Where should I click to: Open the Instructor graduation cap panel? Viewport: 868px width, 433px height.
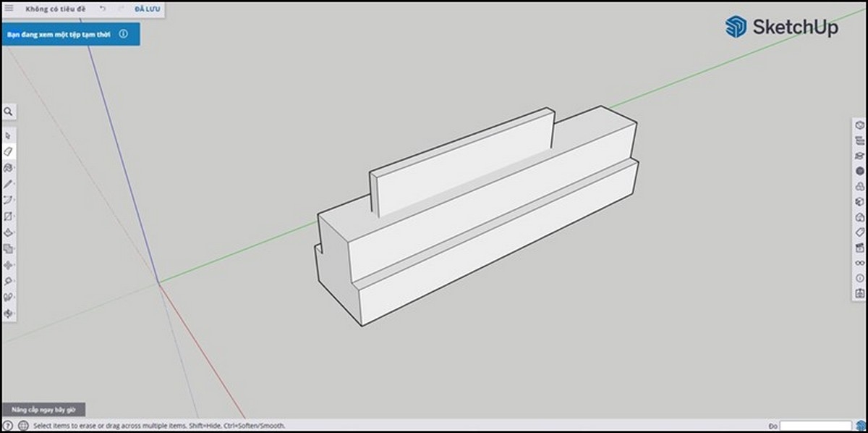[859, 156]
